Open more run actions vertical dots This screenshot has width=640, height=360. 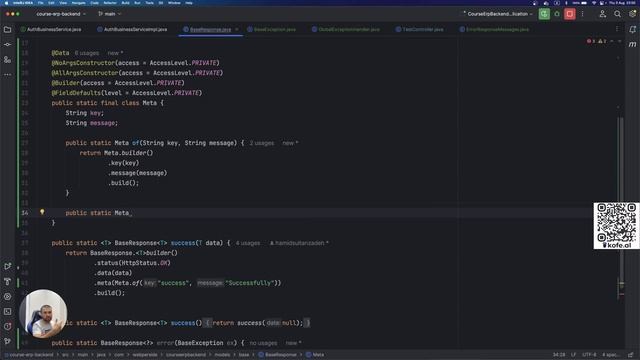[x=582, y=14]
